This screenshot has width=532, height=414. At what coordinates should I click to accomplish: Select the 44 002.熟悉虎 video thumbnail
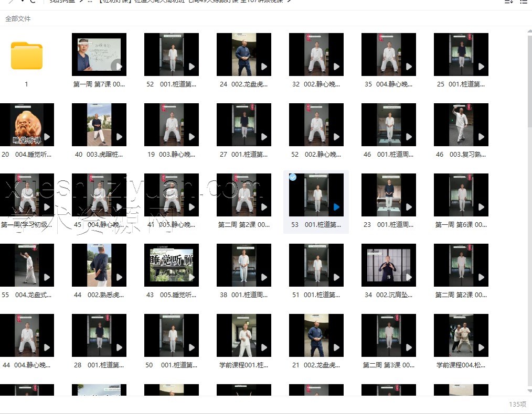pyautogui.click(x=99, y=265)
